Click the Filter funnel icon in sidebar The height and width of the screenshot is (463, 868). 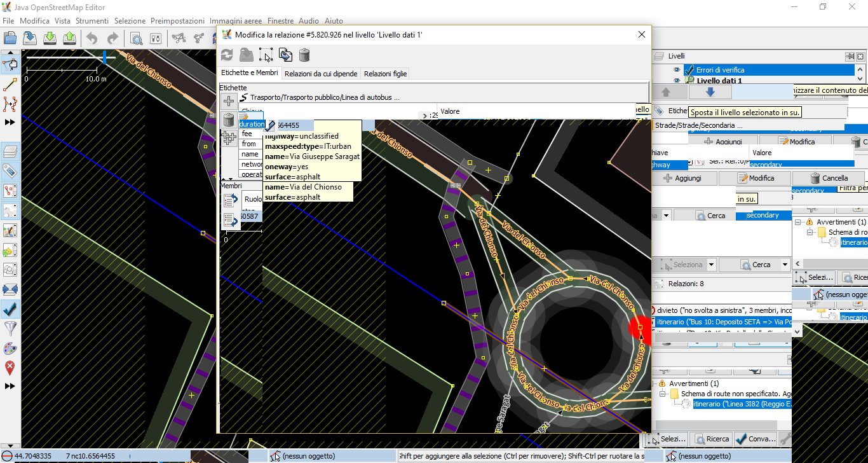10,328
